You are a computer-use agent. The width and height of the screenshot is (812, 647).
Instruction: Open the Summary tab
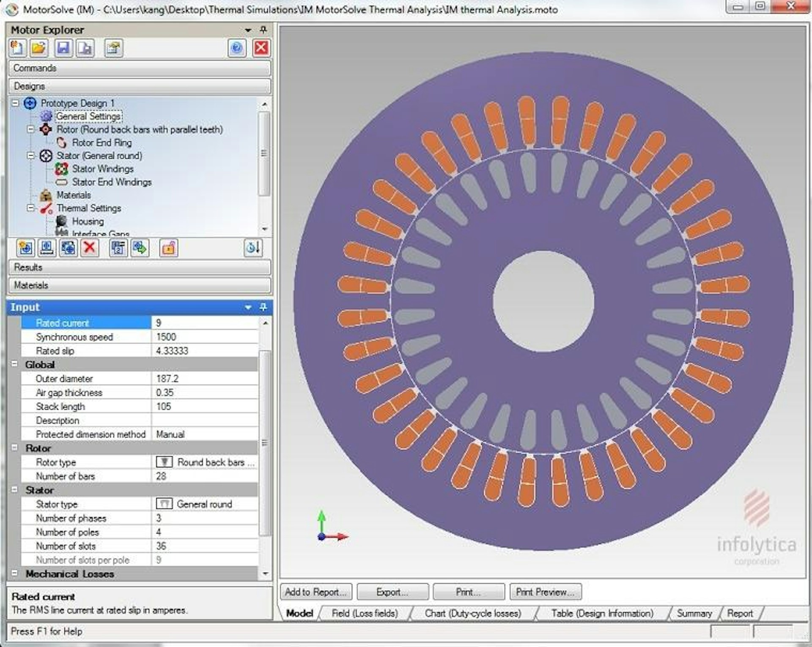[694, 613]
